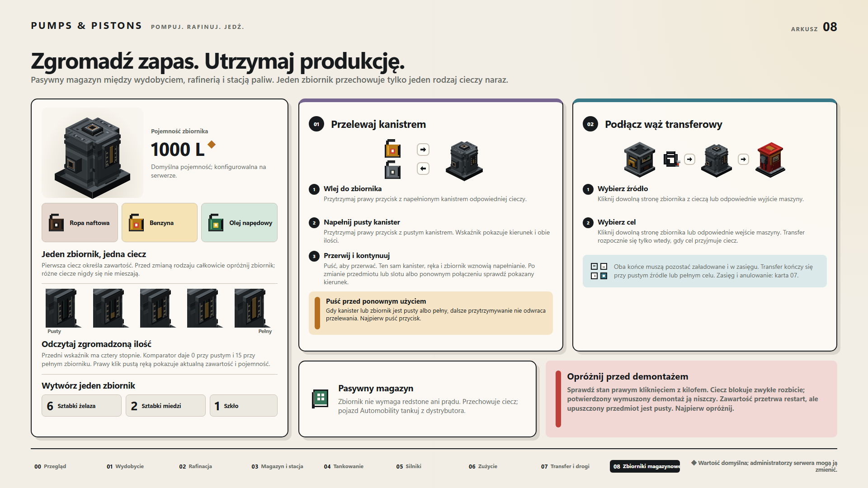Click the arrow before the red dispenser

tap(744, 160)
